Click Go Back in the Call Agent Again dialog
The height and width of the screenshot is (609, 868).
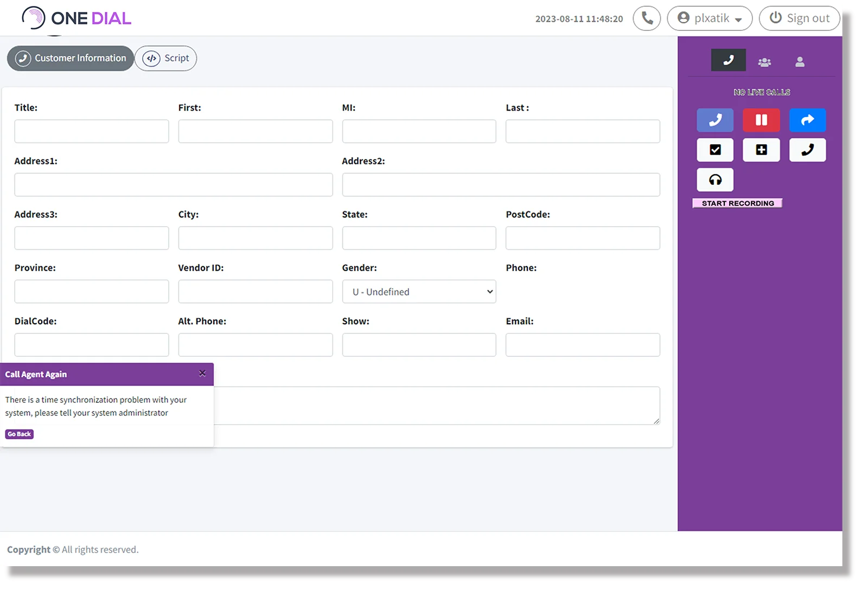19,434
